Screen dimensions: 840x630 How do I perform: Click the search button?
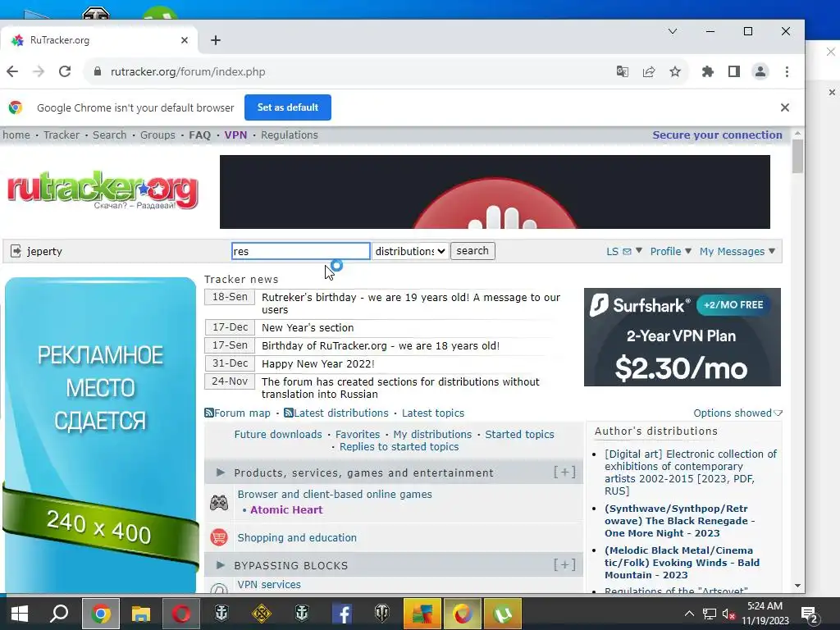point(472,251)
